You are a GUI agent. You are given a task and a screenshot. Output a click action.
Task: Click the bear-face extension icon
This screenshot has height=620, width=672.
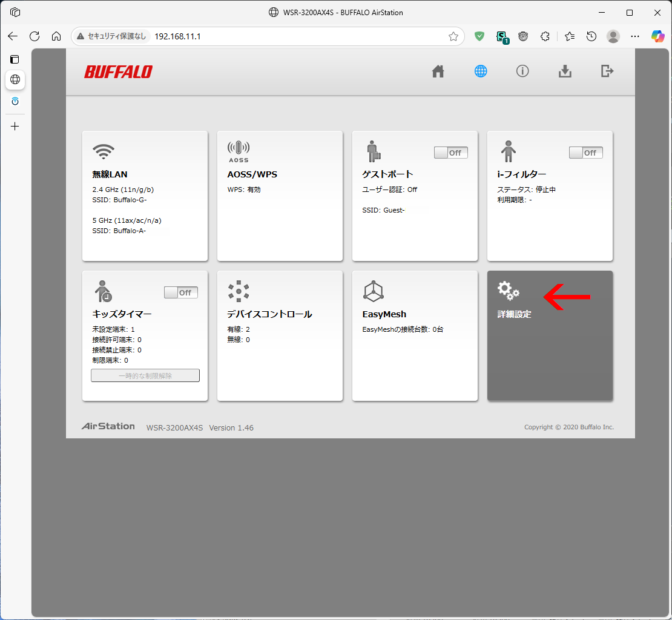523,36
